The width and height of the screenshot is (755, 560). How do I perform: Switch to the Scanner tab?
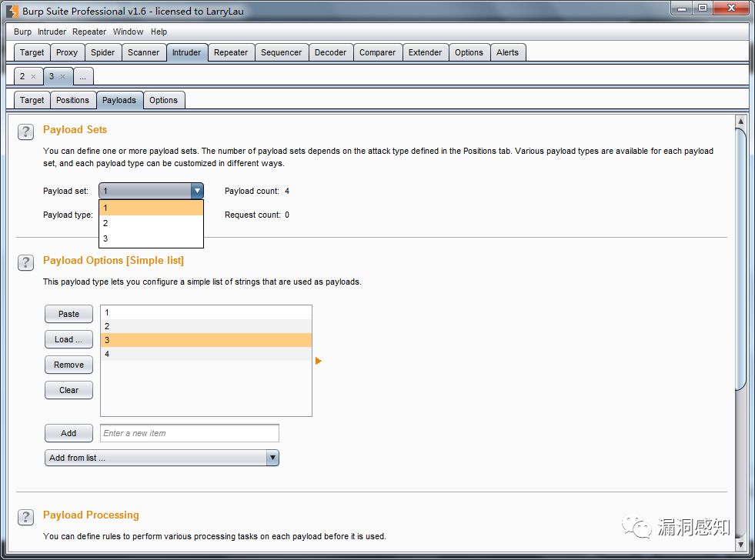[x=143, y=52]
